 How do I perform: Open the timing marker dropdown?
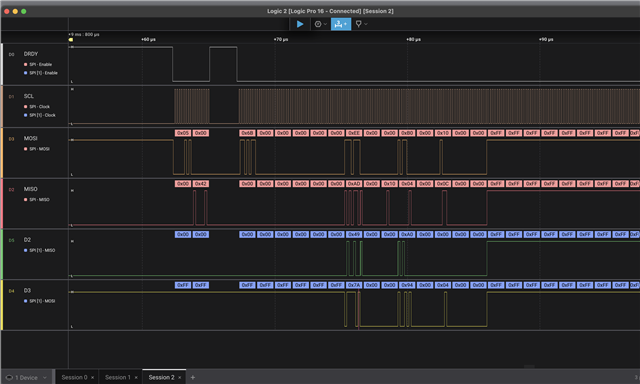click(361, 24)
